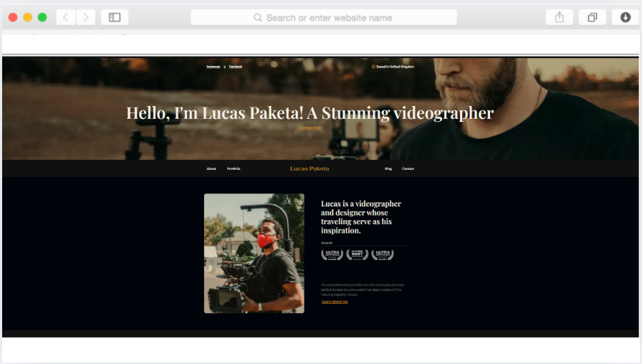The height and width of the screenshot is (364, 642).
Task: Click the Hyper Best award laurel badge
Action: 357,254
